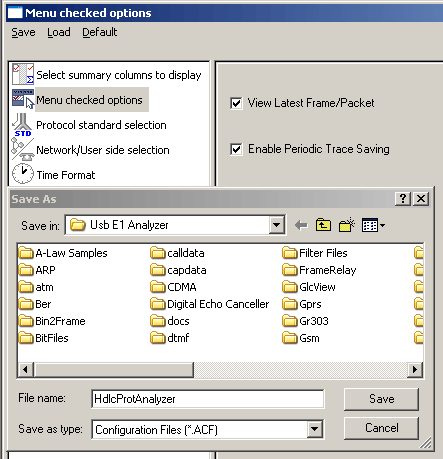This screenshot has height=459, width=443.
Task: Select the summary columns display icon
Action: point(23,74)
